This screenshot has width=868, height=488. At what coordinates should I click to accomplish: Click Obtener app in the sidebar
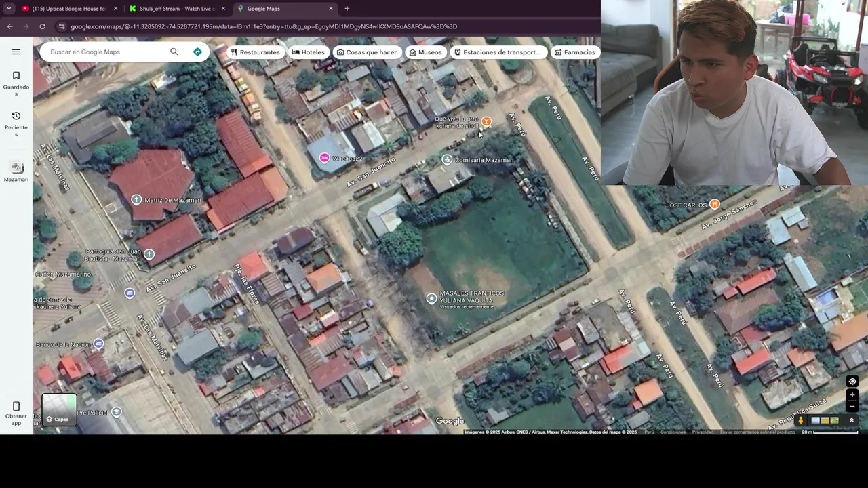16,413
